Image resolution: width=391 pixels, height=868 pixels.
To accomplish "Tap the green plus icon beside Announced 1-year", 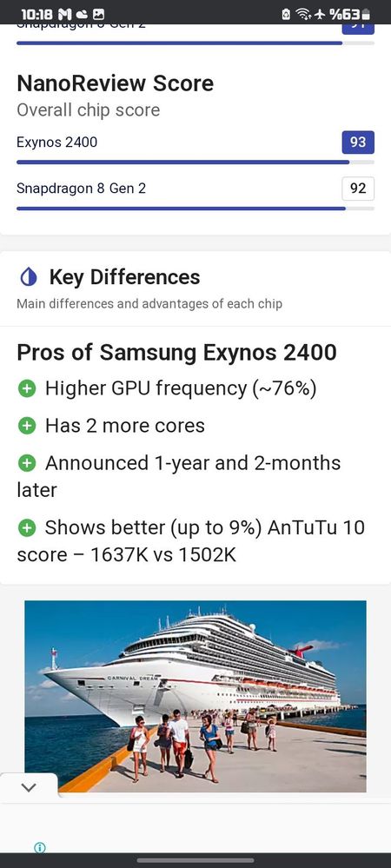I will click(x=27, y=463).
